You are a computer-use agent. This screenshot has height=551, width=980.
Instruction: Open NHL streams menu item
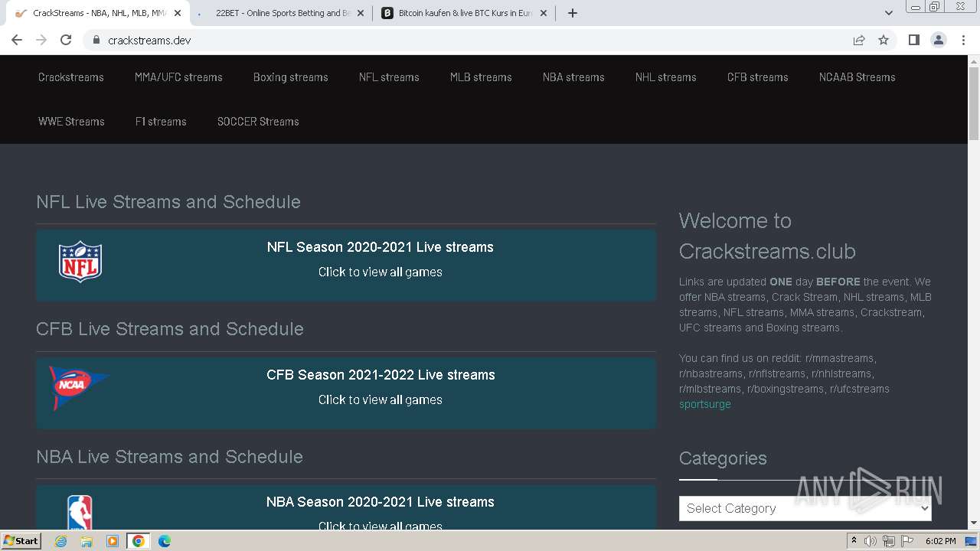[666, 77]
